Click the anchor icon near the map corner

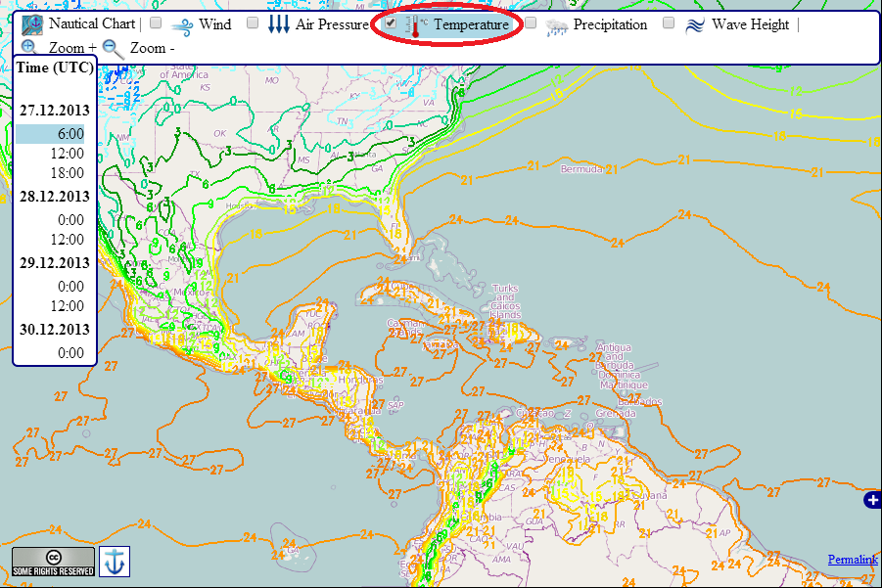[x=114, y=564]
